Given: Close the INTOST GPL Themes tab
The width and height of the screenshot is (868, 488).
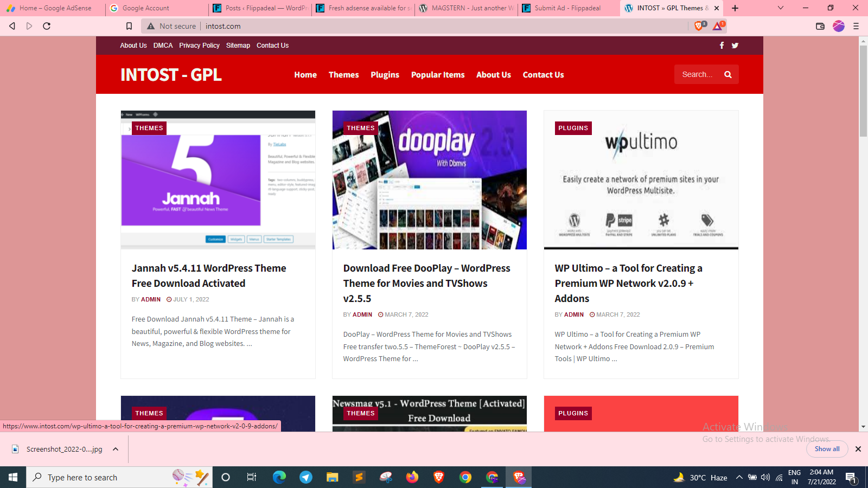Looking at the screenshot, I should [717, 8].
